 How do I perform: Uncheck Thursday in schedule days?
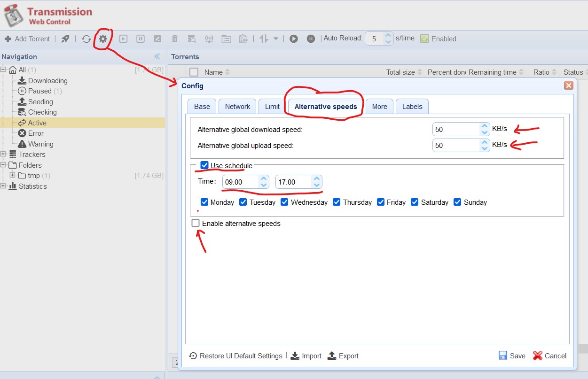(337, 202)
